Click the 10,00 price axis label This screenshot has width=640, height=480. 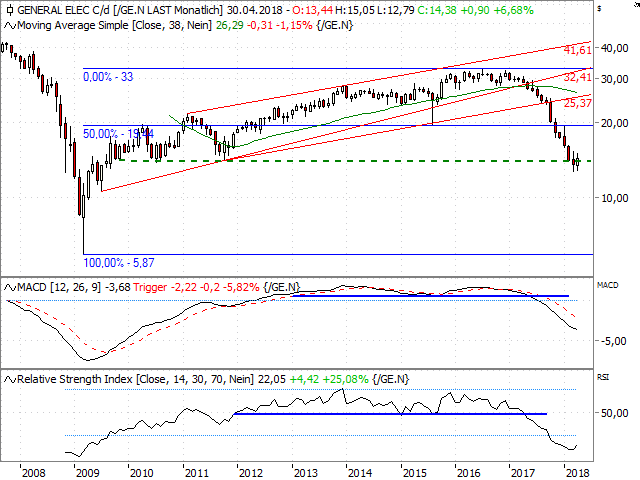click(x=614, y=198)
